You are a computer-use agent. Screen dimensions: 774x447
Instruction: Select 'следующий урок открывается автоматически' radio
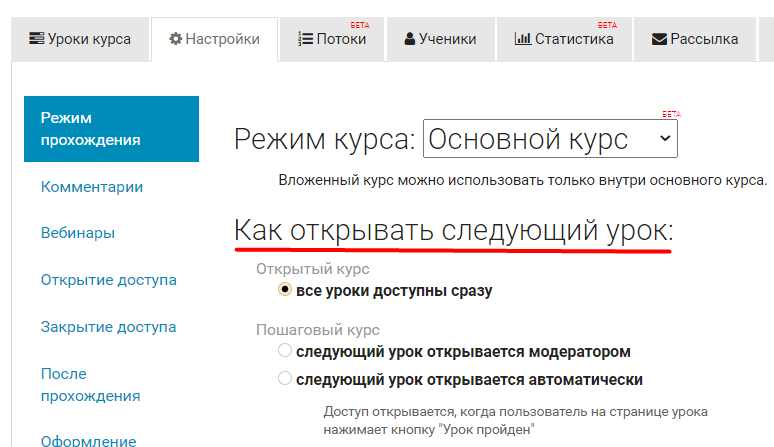[285, 380]
